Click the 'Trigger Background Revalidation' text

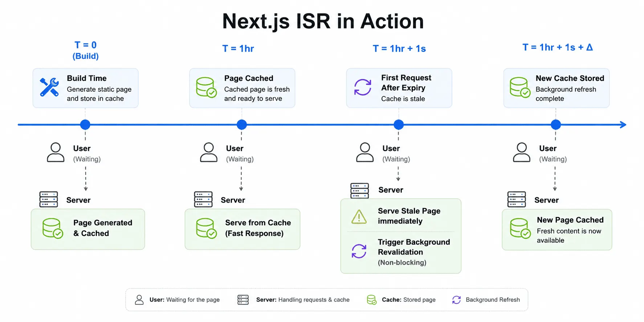click(414, 247)
